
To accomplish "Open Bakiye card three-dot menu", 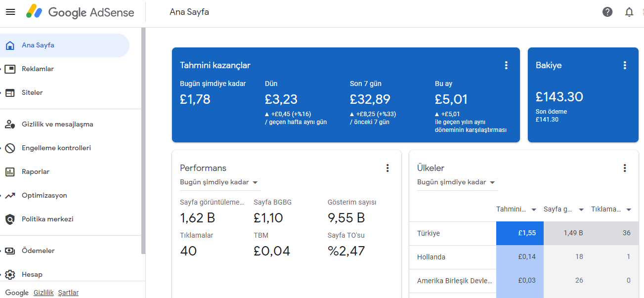I will 625,65.
